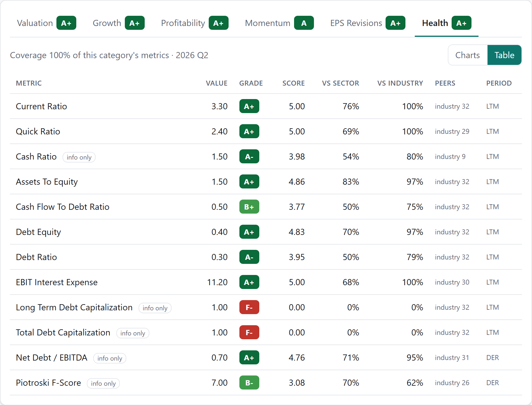Click info only tag on Net Debt / EBITDA
Viewport: 532px width, 405px height.
[110, 358]
